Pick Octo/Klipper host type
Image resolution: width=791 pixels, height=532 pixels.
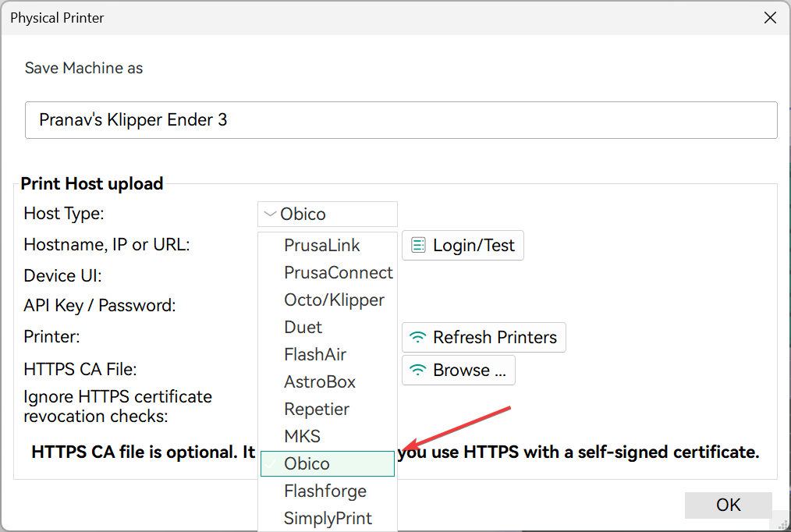(328, 300)
